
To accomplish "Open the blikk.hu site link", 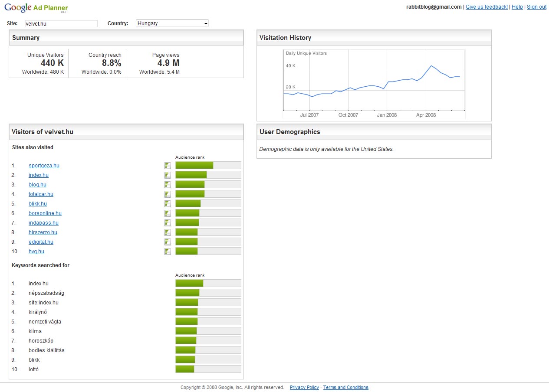I will [38, 204].
